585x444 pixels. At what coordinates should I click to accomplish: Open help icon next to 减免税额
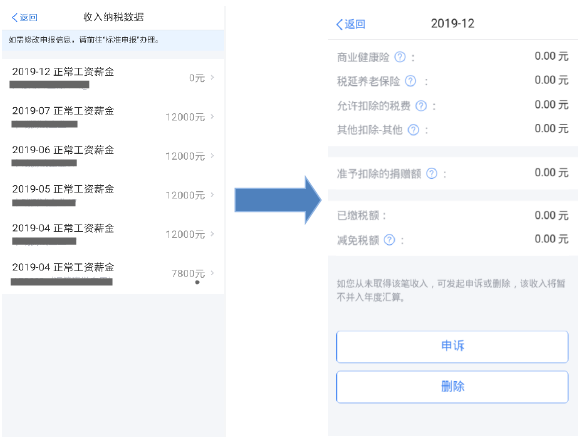(389, 240)
